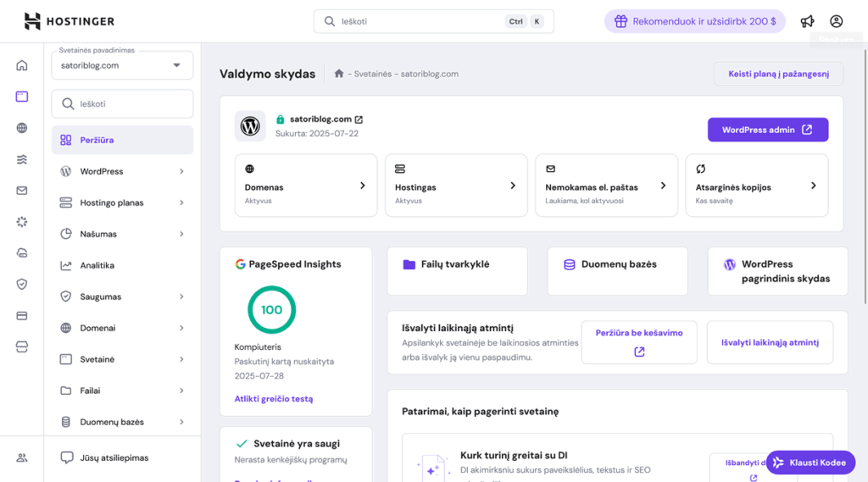Viewport: 868px width, 482px height.
Task: Open the Failų tvarkyklė tile
Action: [x=457, y=271]
